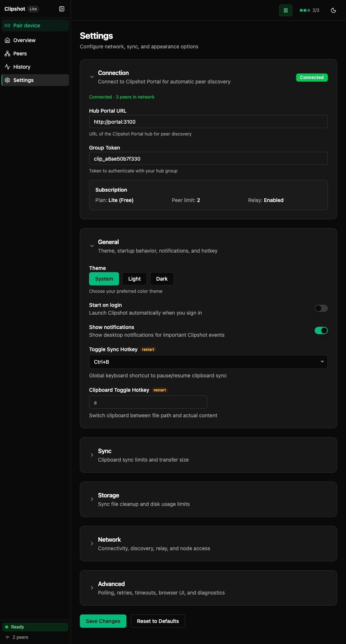Image resolution: width=346 pixels, height=644 pixels.
Task: Open Peers via the network icon
Action: [x=7, y=53]
